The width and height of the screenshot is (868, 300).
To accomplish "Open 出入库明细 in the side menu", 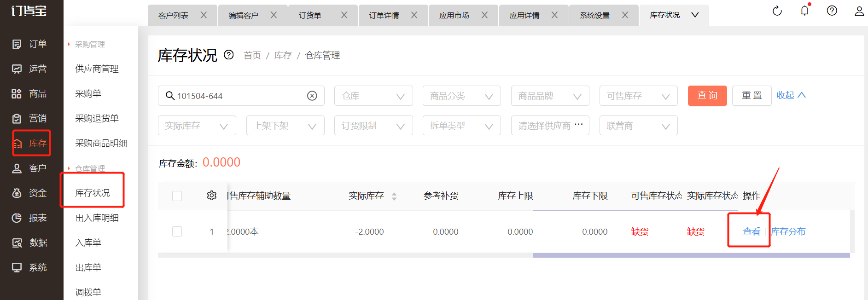I will (x=97, y=218).
